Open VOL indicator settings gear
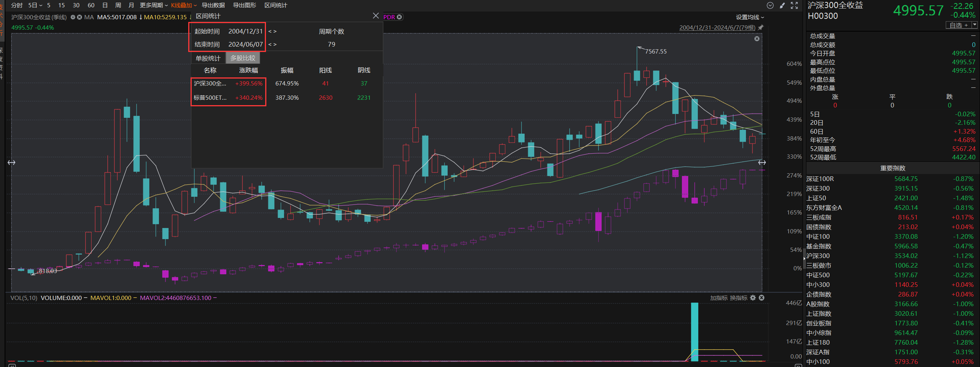 [x=753, y=298]
